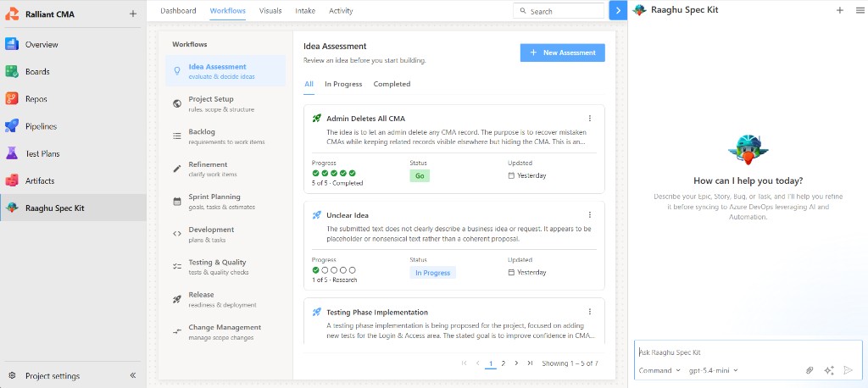Image resolution: width=868 pixels, height=388 pixels.
Task: Go to the previous page arrow
Action: (477, 363)
